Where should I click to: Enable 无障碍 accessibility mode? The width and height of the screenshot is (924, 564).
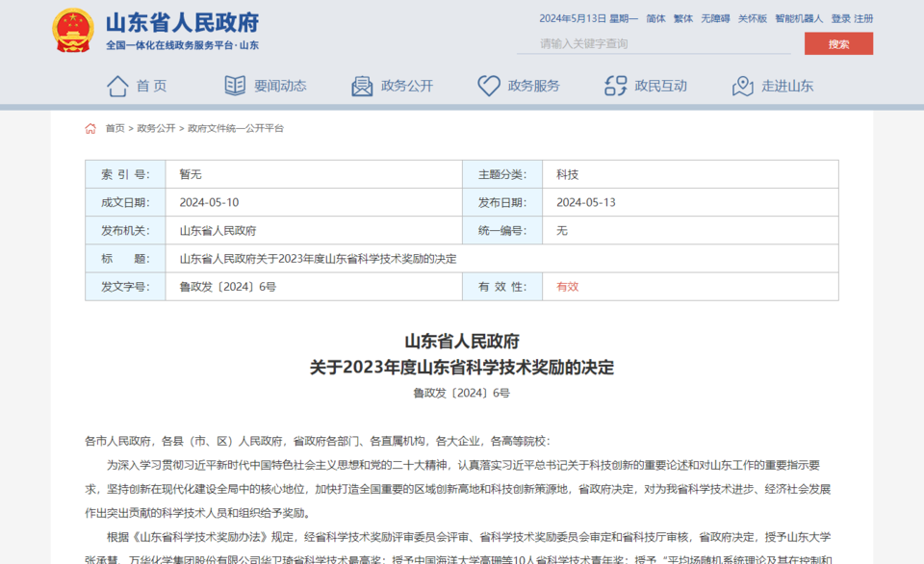[715, 18]
